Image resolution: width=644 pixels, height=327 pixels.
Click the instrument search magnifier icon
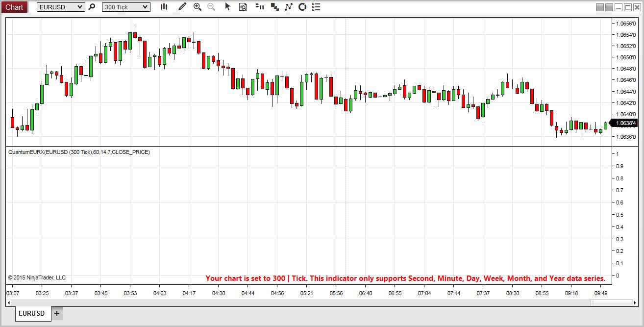[x=91, y=7]
